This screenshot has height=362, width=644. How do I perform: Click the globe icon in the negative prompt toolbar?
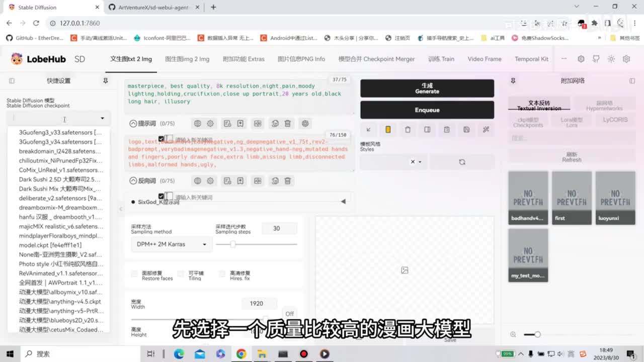pos(197,180)
